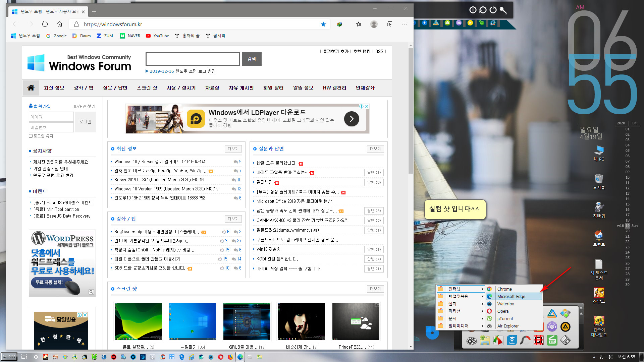The height and width of the screenshot is (362, 644).
Task: Open the 씨잘때기 screenshot thumbnail
Action: coord(193,321)
